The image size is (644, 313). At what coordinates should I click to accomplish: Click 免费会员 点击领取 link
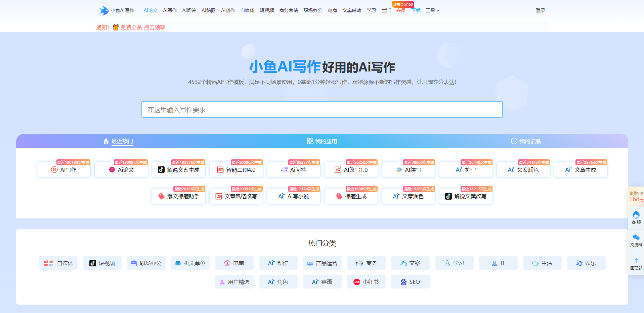point(143,28)
